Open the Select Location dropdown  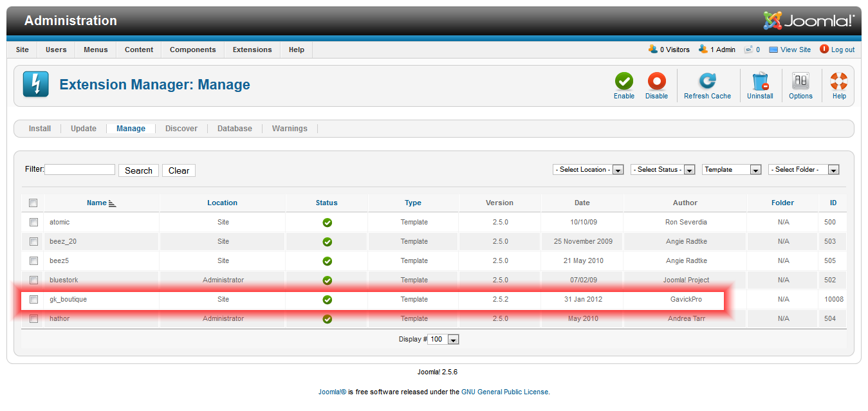click(x=588, y=170)
